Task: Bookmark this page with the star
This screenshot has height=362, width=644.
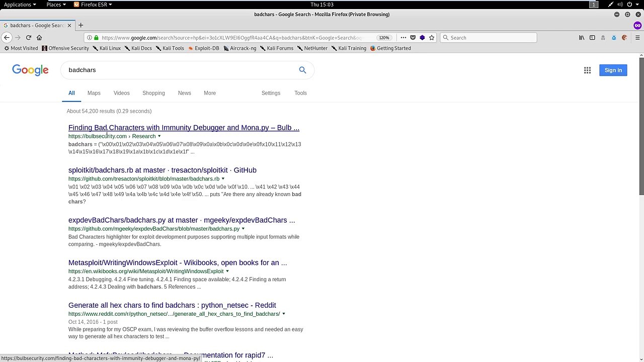Action: coord(432,38)
